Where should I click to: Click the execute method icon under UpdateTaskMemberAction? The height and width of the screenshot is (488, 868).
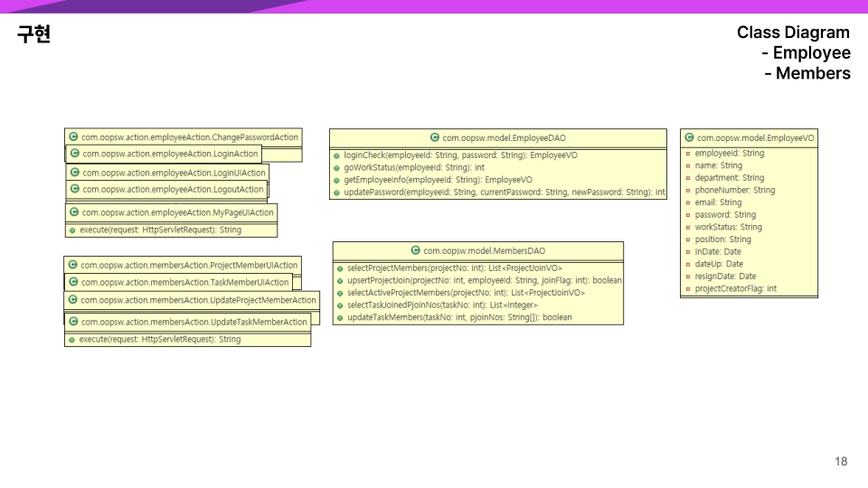tap(72, 341)
